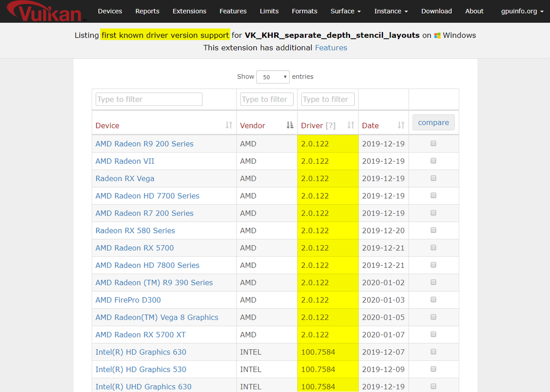Image resolution: width=550 pixels, height=392 pixels.
Task: Click the Driver [?] help marker
Action: 330,126
